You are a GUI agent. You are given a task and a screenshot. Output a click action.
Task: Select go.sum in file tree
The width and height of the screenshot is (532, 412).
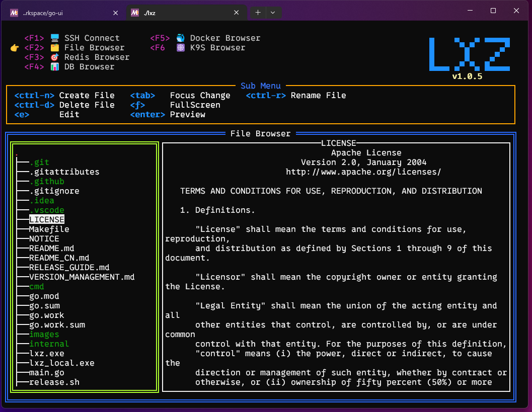[44, 305]
